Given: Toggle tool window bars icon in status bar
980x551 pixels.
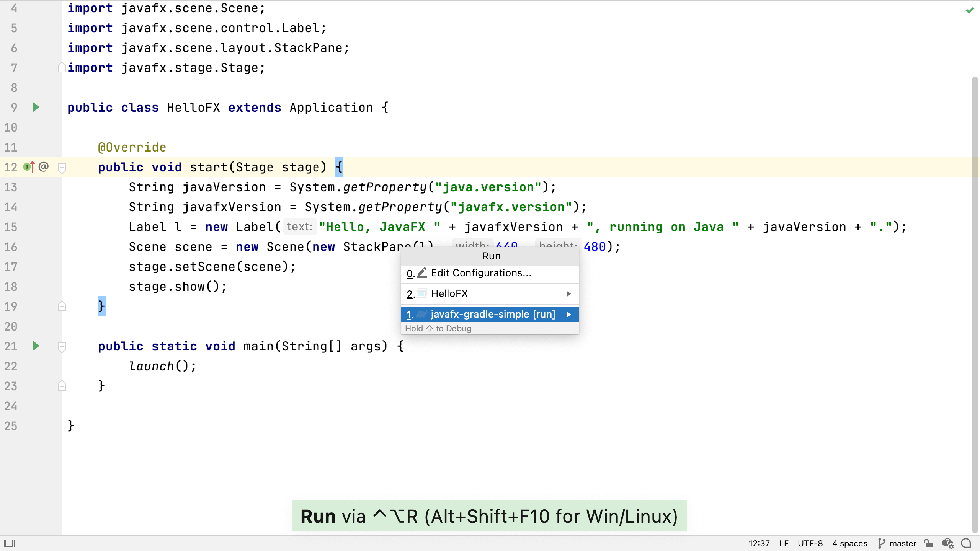Looking at the screenshot, I should [x=9, y=543].
